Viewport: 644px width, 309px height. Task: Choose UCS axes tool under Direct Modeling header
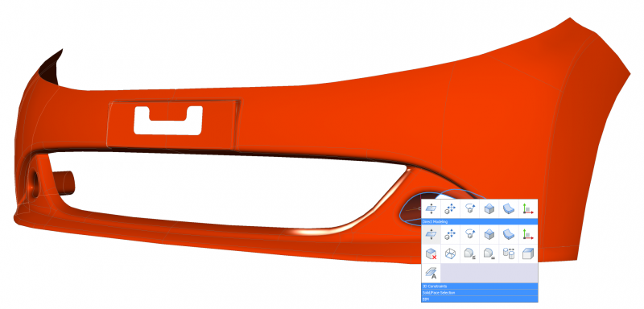[x=528, y=234]
